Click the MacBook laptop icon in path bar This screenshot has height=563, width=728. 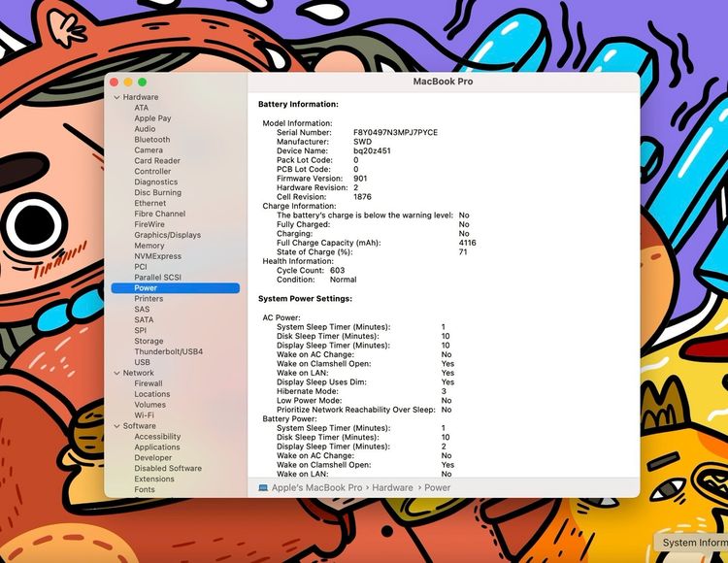[263, 488]
